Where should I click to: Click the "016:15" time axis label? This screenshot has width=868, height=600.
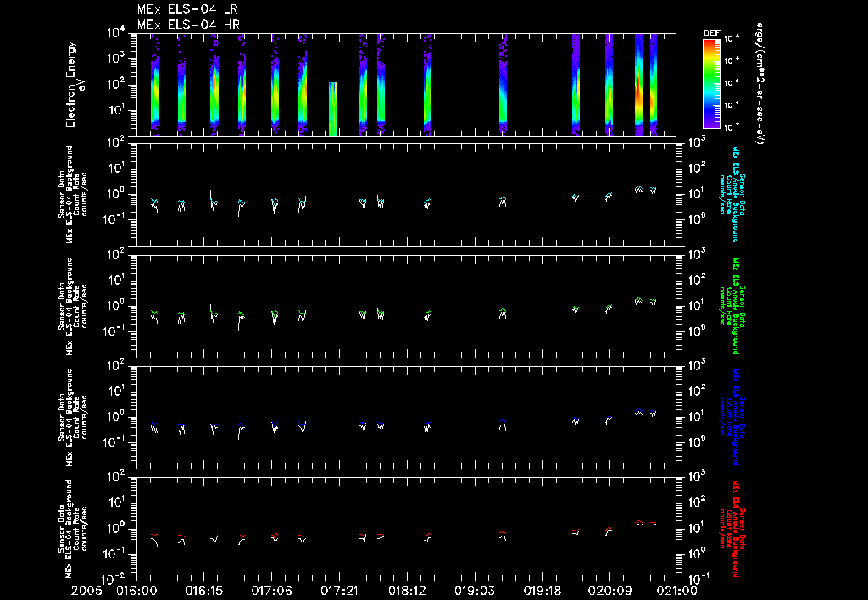pos(204,591)
